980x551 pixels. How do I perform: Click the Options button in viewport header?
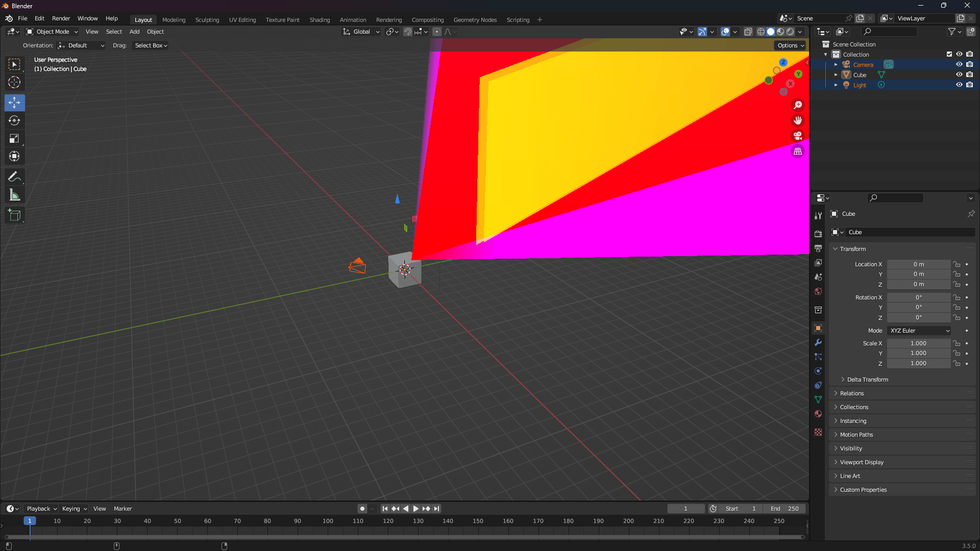pos(790,45)
